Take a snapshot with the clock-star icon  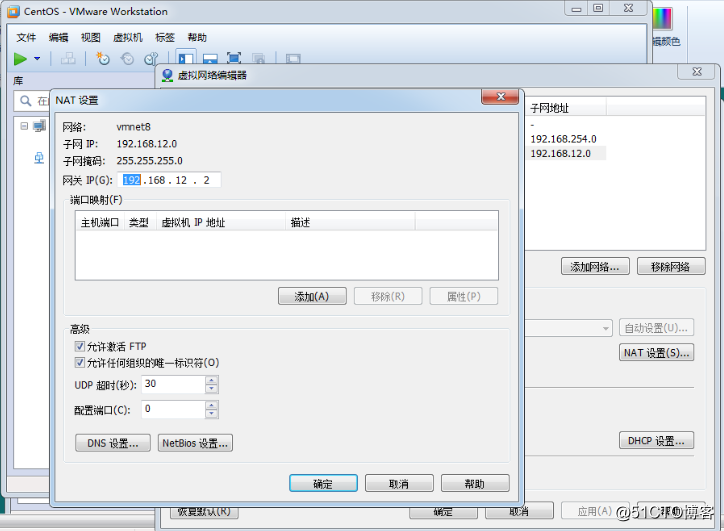coord(103,59)
